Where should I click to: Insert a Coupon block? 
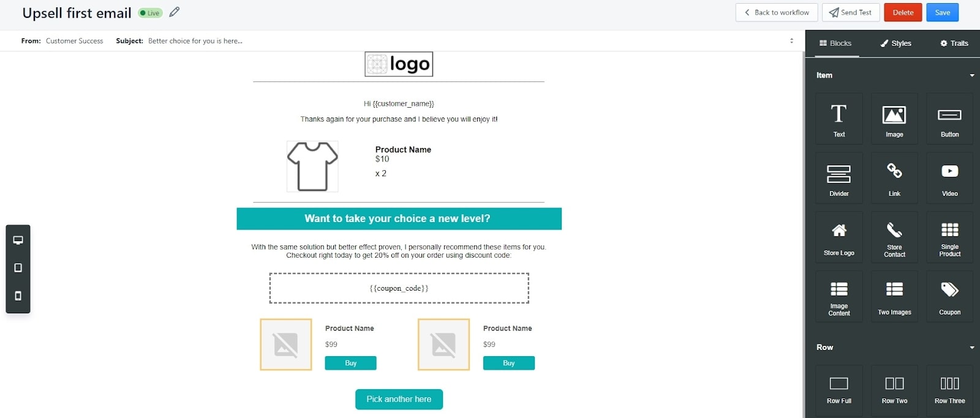(949, 296)
